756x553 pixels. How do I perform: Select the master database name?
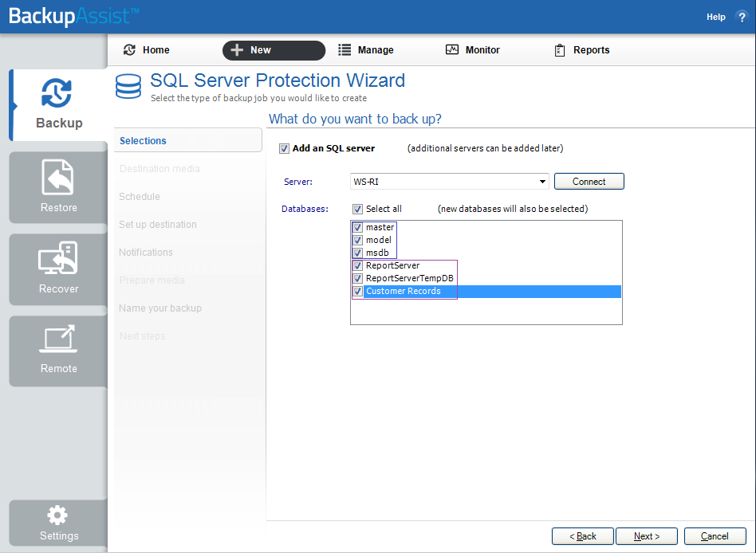click(x=380, y=227)
